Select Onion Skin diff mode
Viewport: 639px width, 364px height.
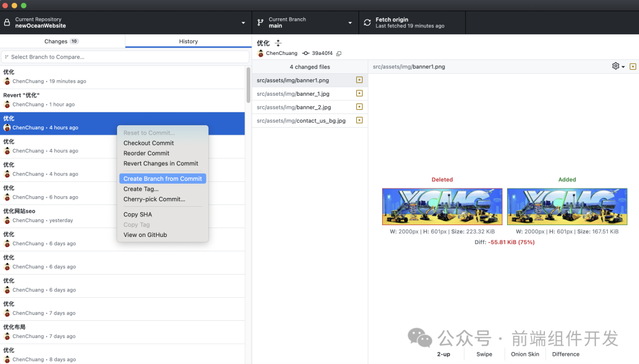(x=525, y=354)
